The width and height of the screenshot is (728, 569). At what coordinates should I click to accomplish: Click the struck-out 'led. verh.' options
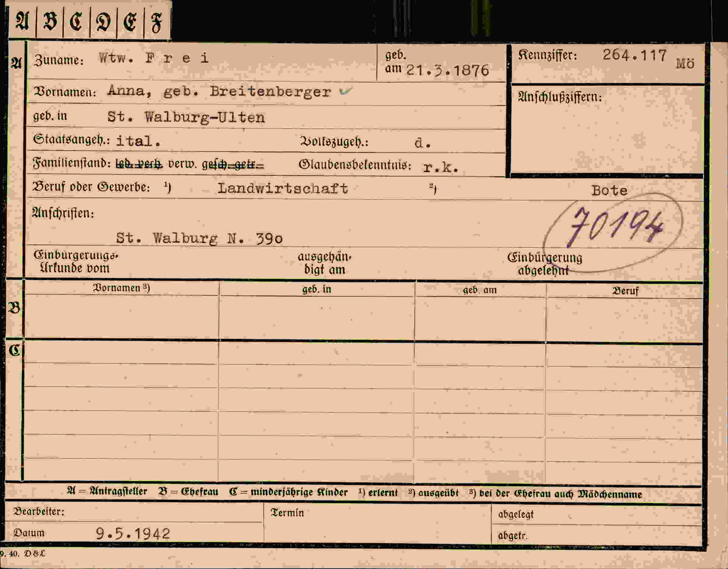point(139,164)
